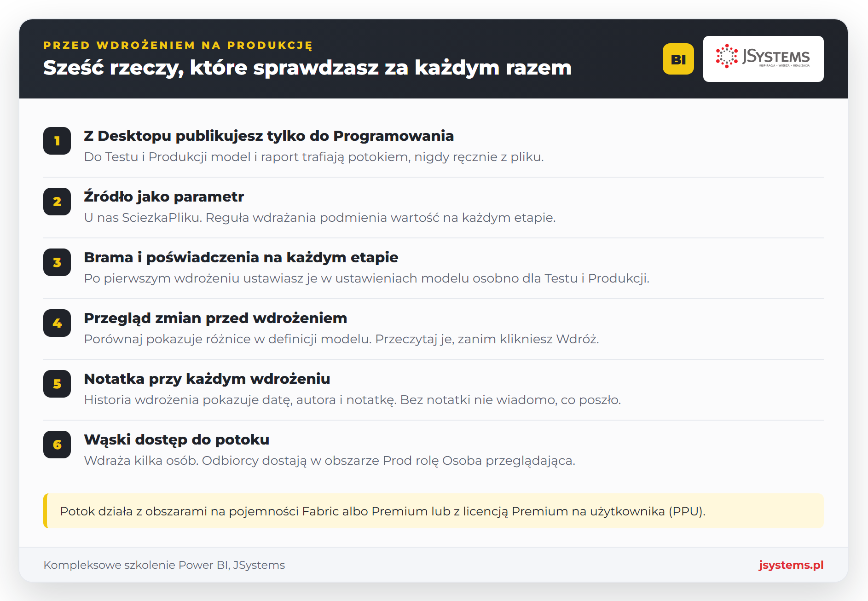Select heading "Brama i poświadczenia na każdym etapie"
The image size is (868, 601).
click(x=241, y=257)
